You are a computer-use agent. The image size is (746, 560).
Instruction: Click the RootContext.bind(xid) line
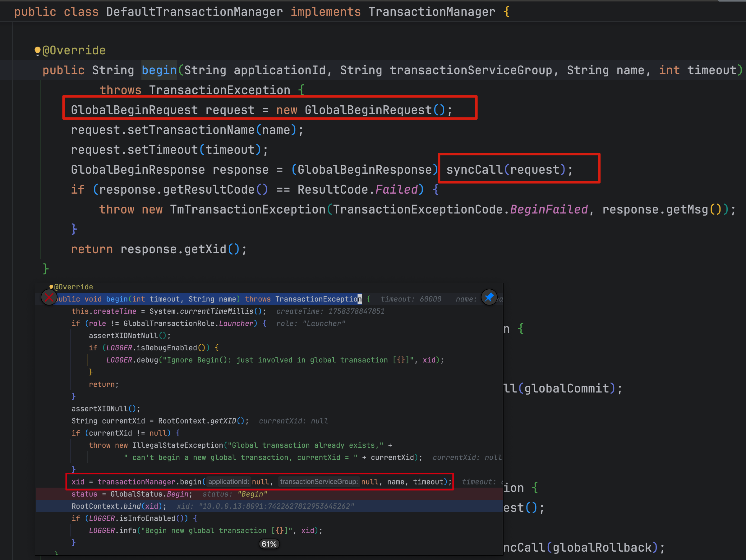(x=119, y=506)
